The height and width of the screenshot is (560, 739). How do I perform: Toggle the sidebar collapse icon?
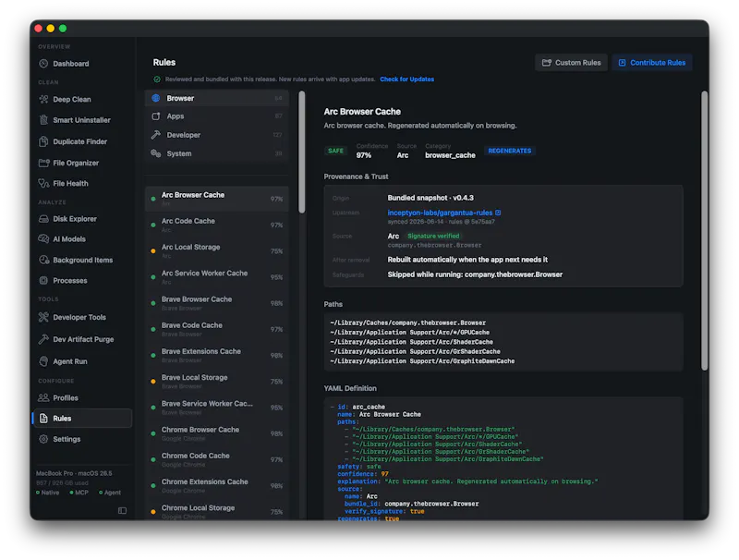[x=122, y=510]
